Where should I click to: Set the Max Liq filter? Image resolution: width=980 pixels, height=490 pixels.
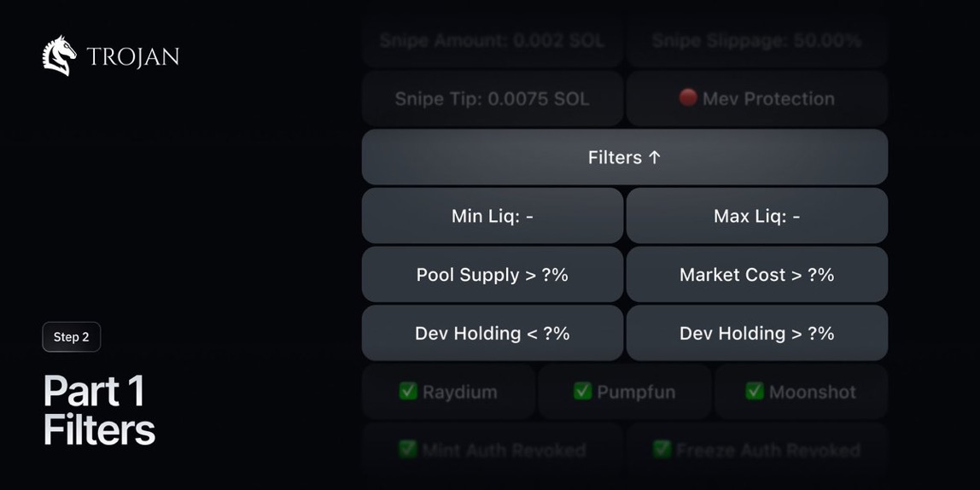(756, 216)
